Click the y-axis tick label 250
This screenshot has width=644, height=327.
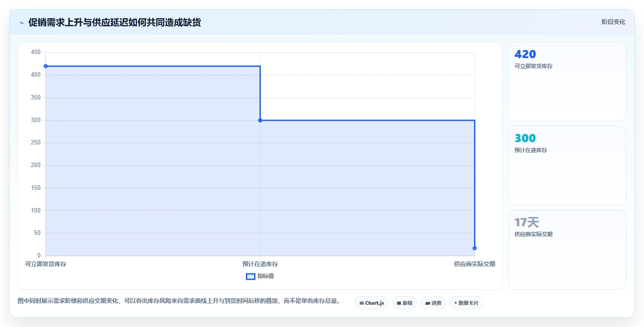click(x=35, y=143)
